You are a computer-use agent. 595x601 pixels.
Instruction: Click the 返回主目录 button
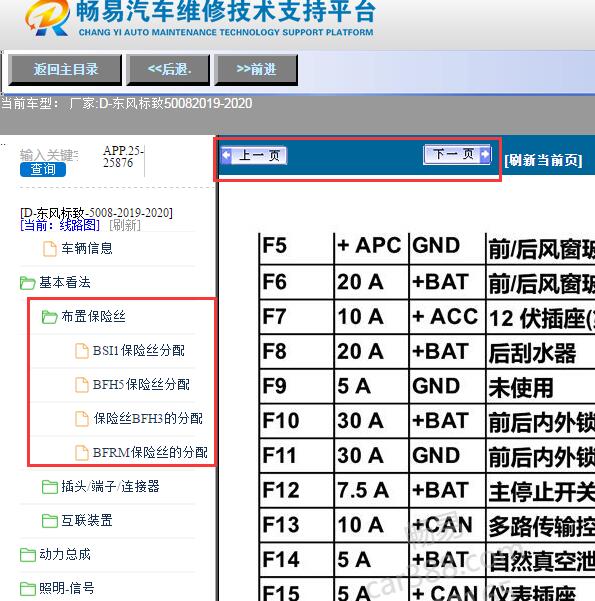[x=65, y=69]
